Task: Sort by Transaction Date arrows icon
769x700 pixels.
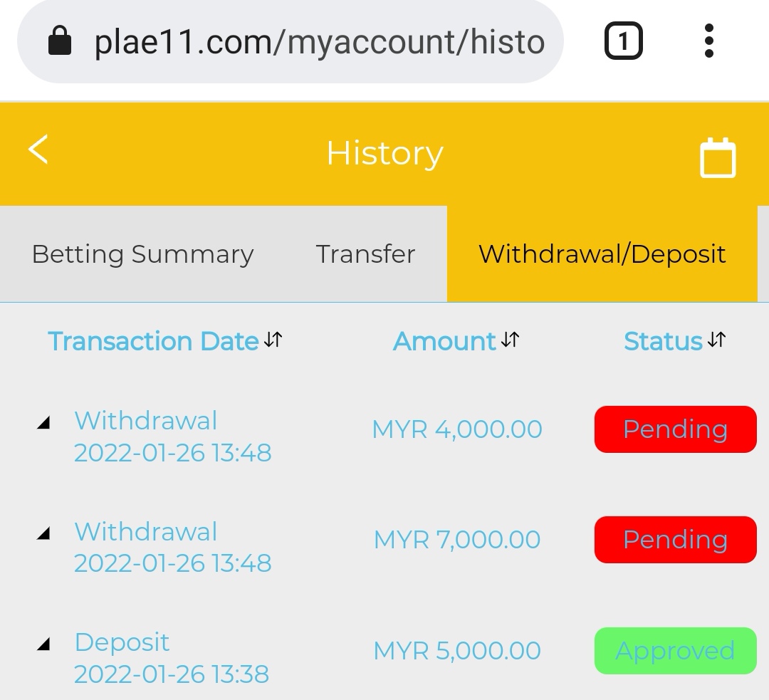Action: pyautogui.click(x=273, y=340)
